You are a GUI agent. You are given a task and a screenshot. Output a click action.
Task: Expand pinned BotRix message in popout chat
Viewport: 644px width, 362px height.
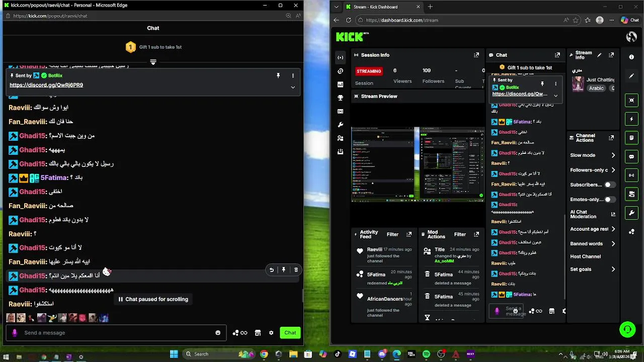[x=293, y=87]
